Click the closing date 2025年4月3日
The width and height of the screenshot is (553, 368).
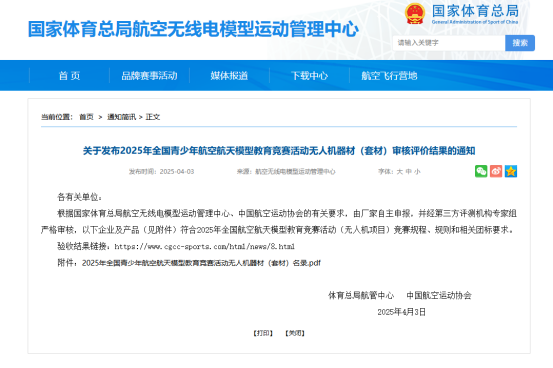coord(402,312)
